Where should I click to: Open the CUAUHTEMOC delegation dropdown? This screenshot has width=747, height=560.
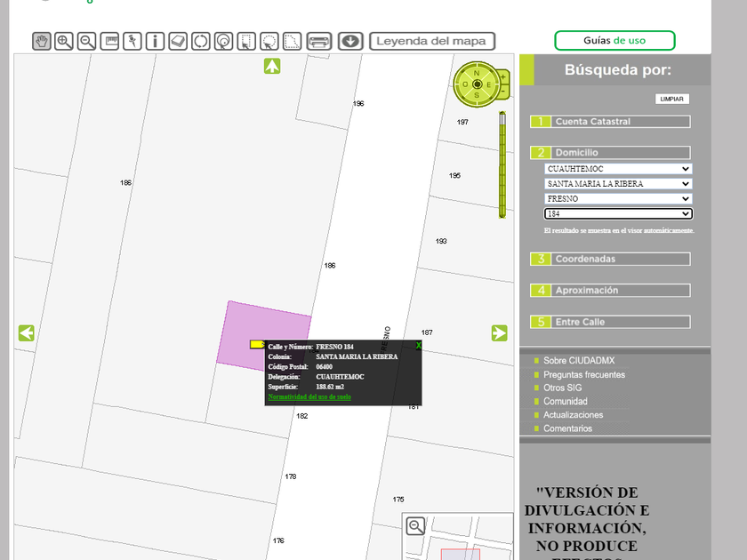[618, 169]
